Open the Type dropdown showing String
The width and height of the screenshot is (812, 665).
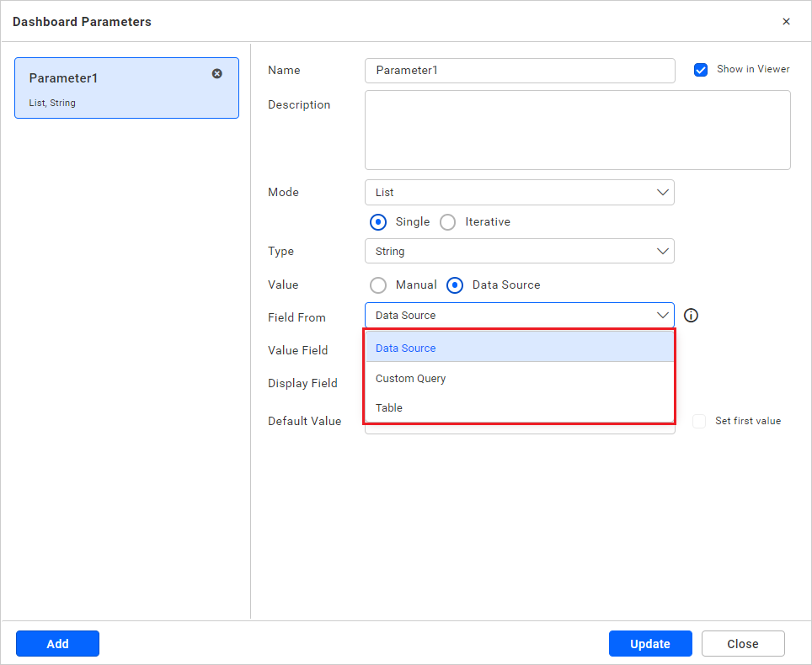coord(519,251)
